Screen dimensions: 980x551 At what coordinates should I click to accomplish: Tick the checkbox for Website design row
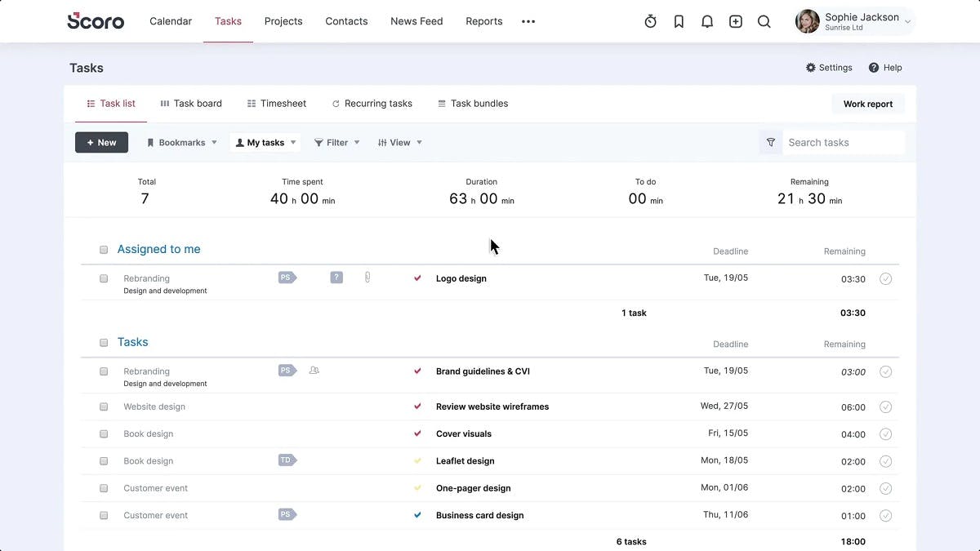104,407
